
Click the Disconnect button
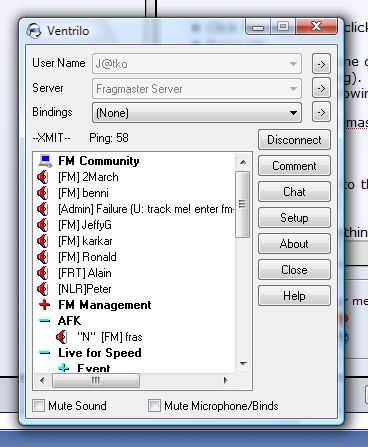coord(294,140)
